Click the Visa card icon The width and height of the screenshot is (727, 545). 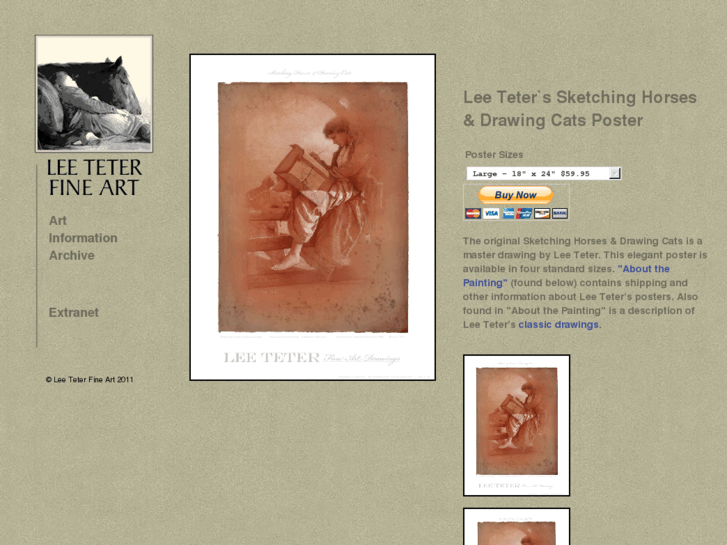pyautogui.click(x=491, y=213)
